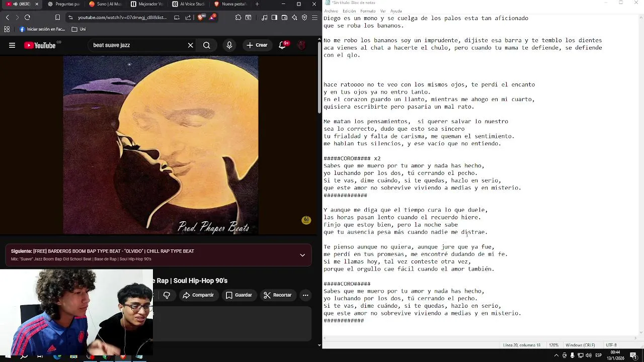Open the browser main menu
644x362 pixels.
pyautogui.click(x=314, y=18)
